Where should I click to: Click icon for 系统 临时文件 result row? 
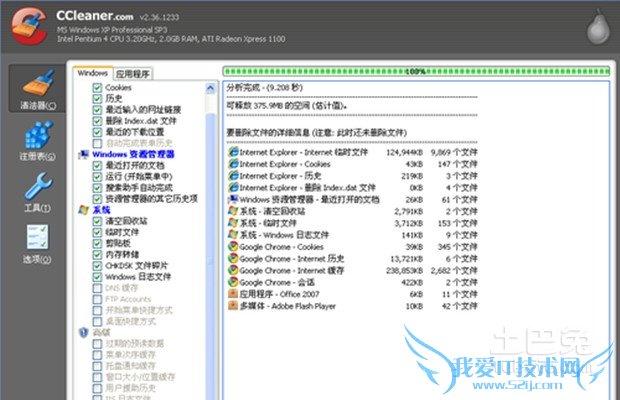[233, 223]
